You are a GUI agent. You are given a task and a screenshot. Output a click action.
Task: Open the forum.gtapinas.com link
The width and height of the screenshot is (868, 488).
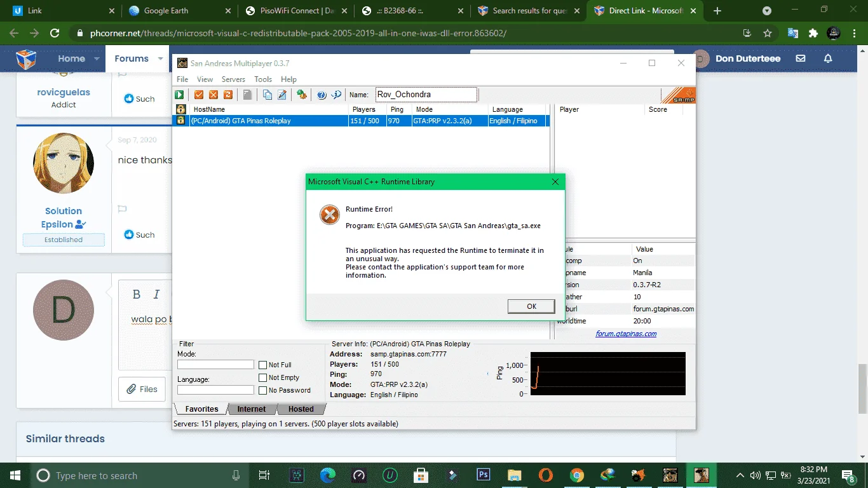pyautogui.click(x=626, y=334)
